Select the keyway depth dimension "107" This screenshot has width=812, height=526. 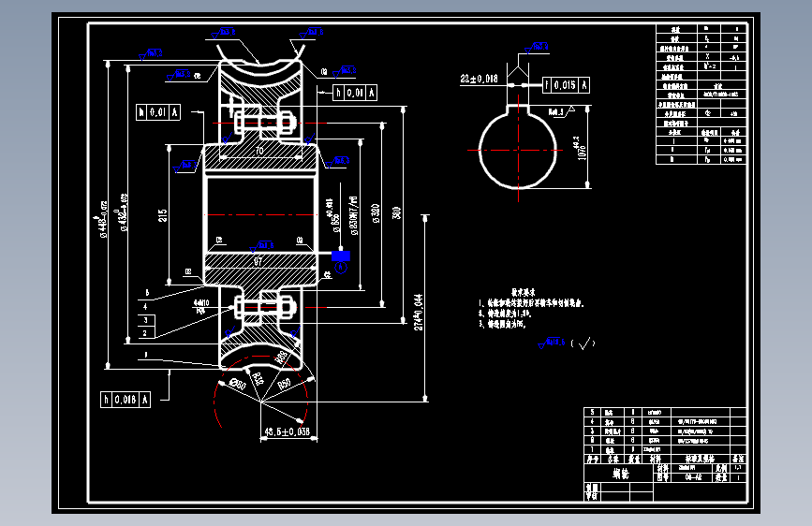(581, 150)
